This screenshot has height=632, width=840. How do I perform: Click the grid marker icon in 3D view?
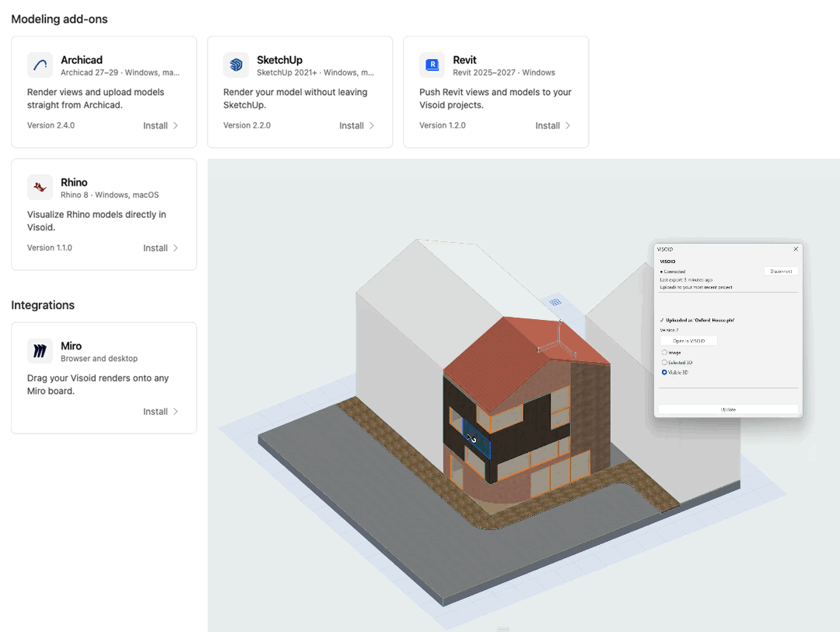pyautogui.click(x=555, y=302)
